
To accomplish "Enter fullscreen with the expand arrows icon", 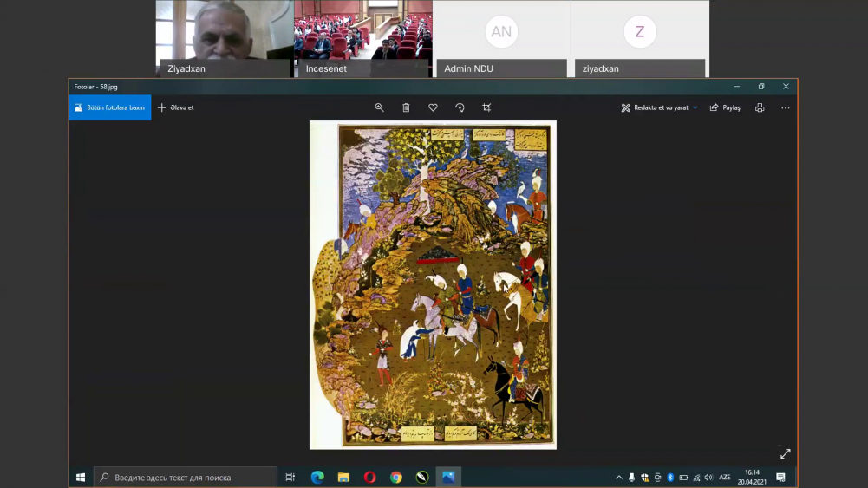I will click(x=785, y=453).
